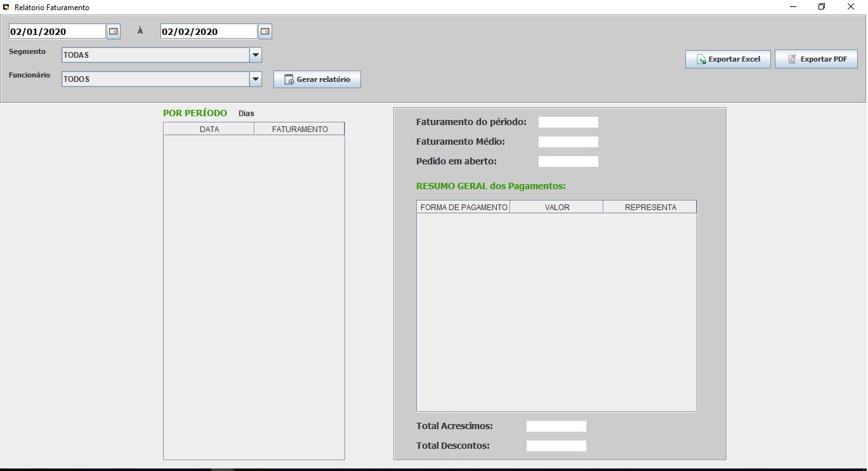The image size is (868, 471).
Task: Click Gerar relatório to generate report
Action: [317, 79]
